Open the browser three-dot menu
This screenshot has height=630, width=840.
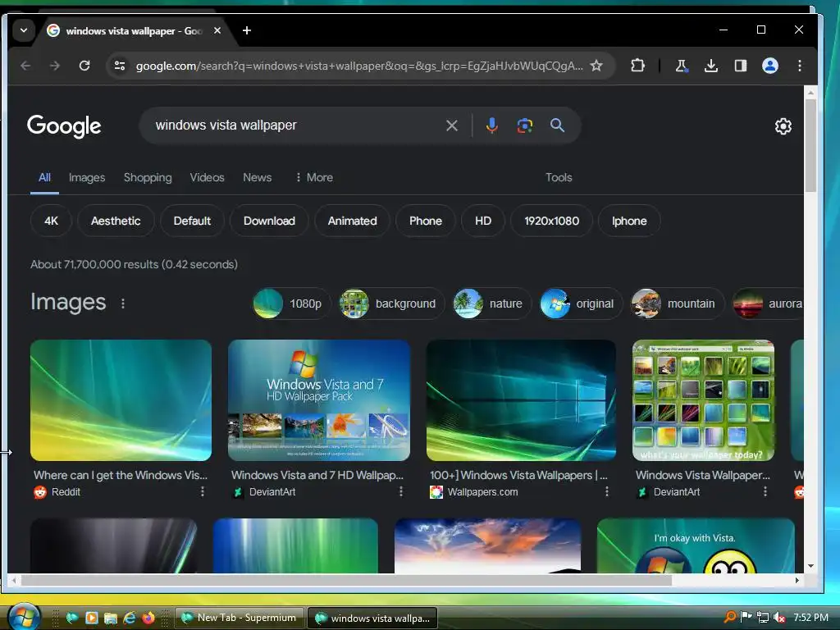799,66
